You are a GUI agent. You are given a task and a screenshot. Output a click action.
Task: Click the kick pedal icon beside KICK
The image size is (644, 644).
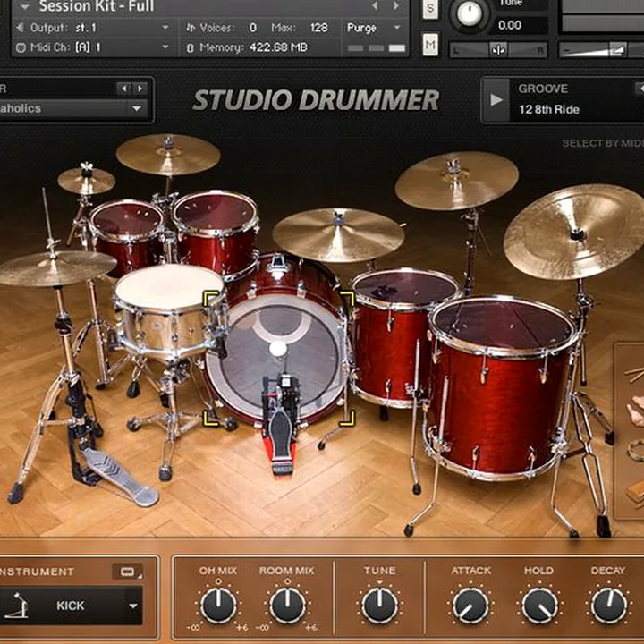coord(17,606)
